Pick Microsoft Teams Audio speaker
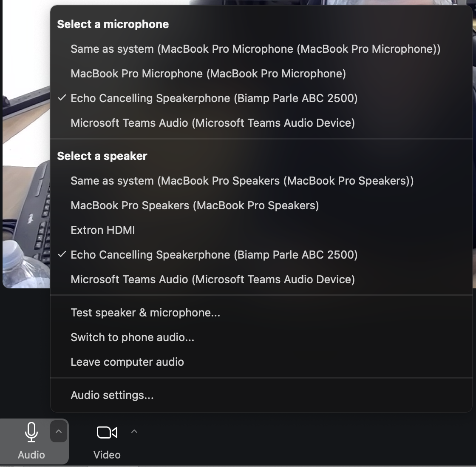This screenshot has height=467, width=476. tap(261, 279)
